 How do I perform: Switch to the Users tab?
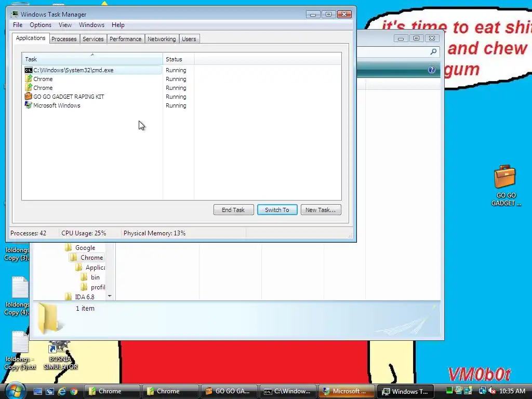pyautogui.click(x=189, y=39)
